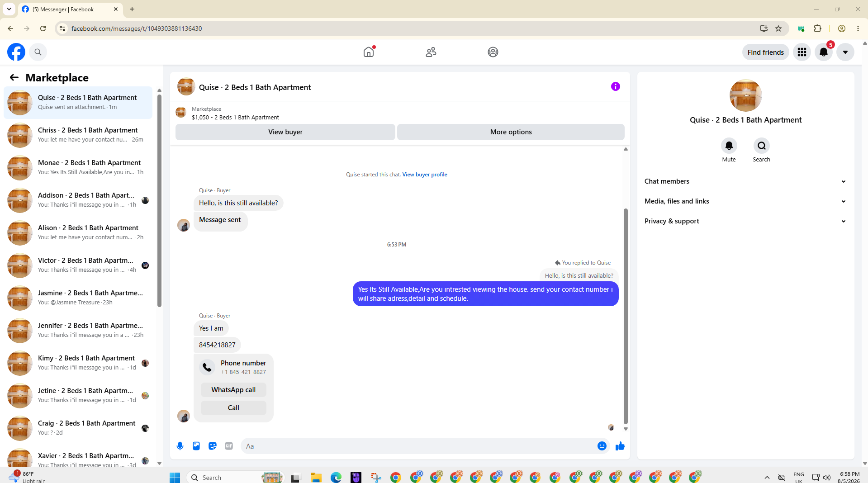The height and width of the screenshot is (483, 868).
Task: Open the clock showing 6:58 PM
Action: pyautogui.click(x=849, y=477)
